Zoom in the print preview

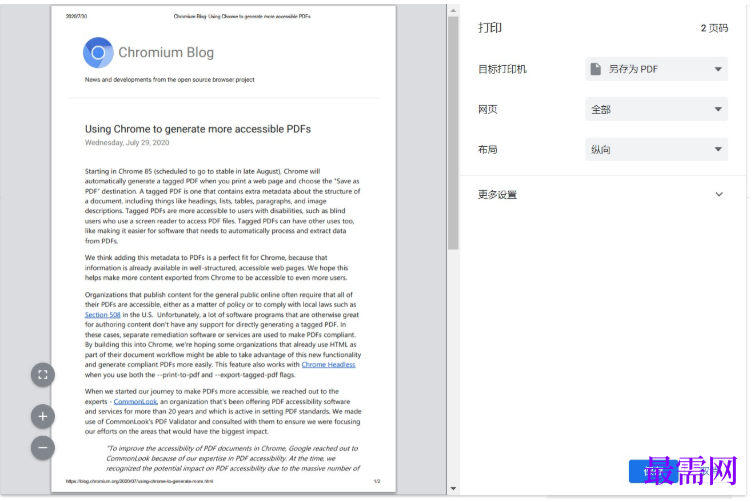tap(42, 416)
